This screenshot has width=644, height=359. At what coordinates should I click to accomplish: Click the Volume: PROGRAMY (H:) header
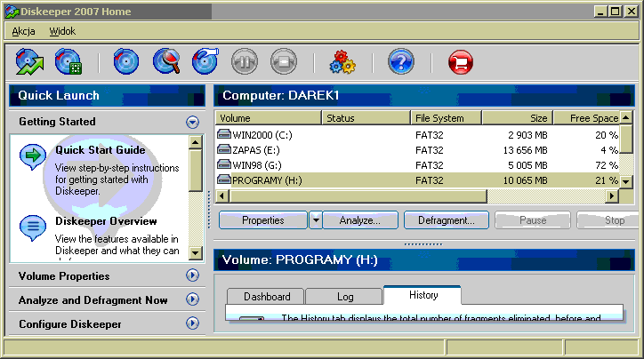pos(424,259)
